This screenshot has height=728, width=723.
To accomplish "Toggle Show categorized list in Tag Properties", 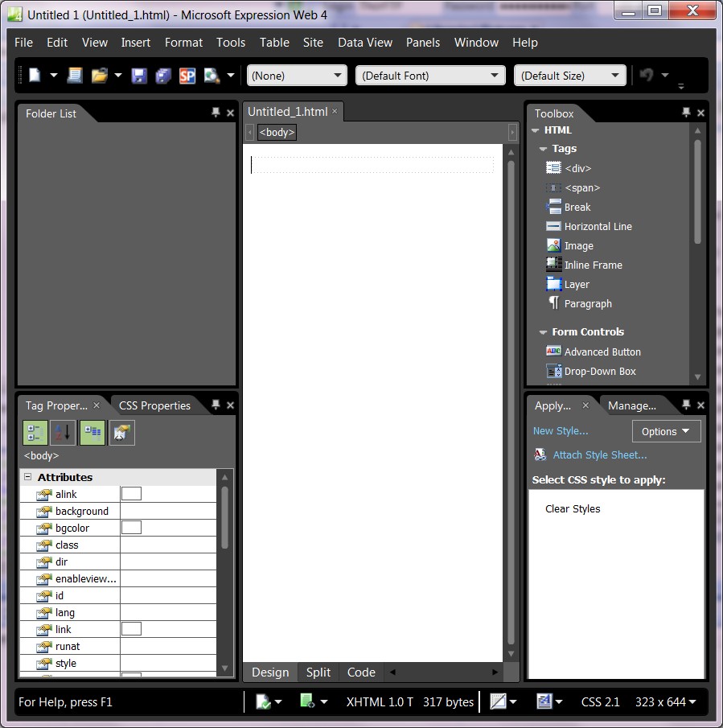I will click(35, 433).
